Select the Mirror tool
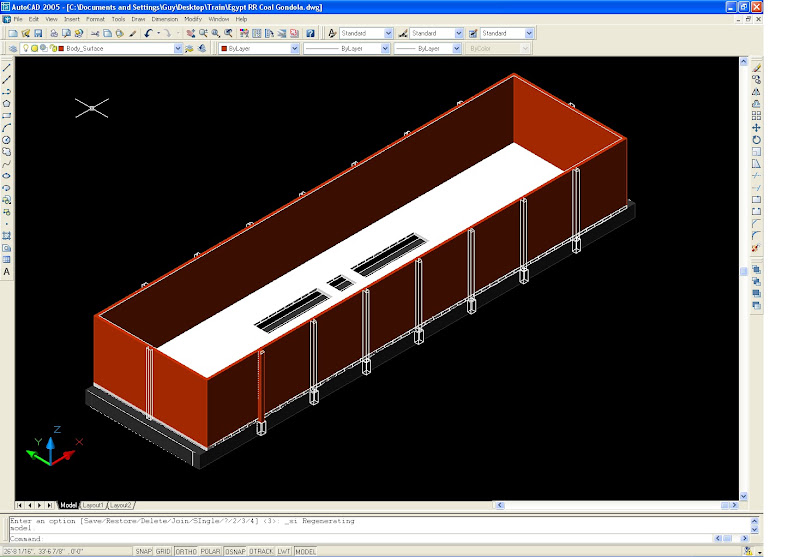 tap(756, 92)
